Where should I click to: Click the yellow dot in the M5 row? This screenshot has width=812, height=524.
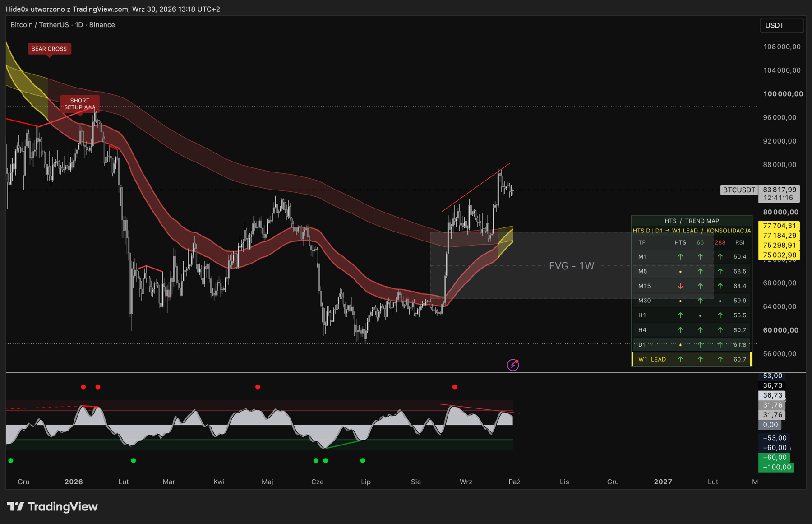(680, 272)
